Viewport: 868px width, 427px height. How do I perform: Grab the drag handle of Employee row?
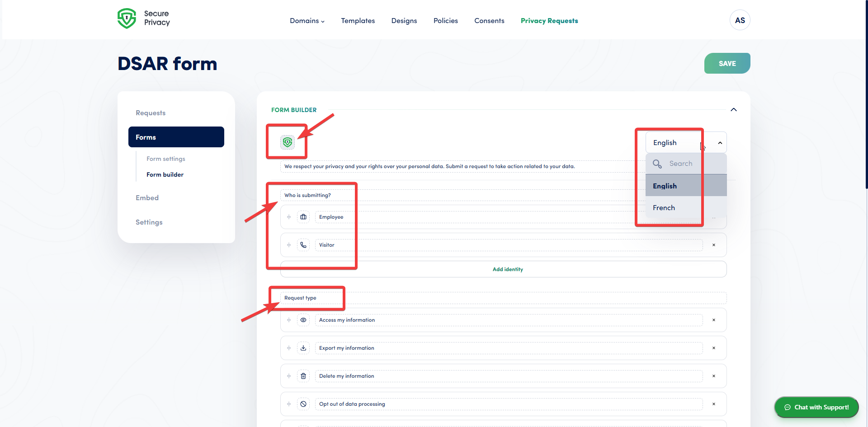point(289,217)
